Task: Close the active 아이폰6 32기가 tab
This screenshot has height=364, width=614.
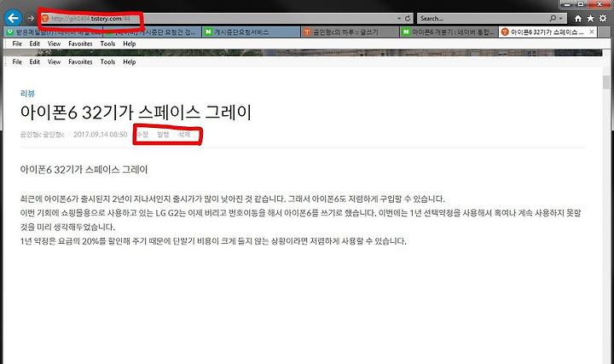Action: point(592,32)
